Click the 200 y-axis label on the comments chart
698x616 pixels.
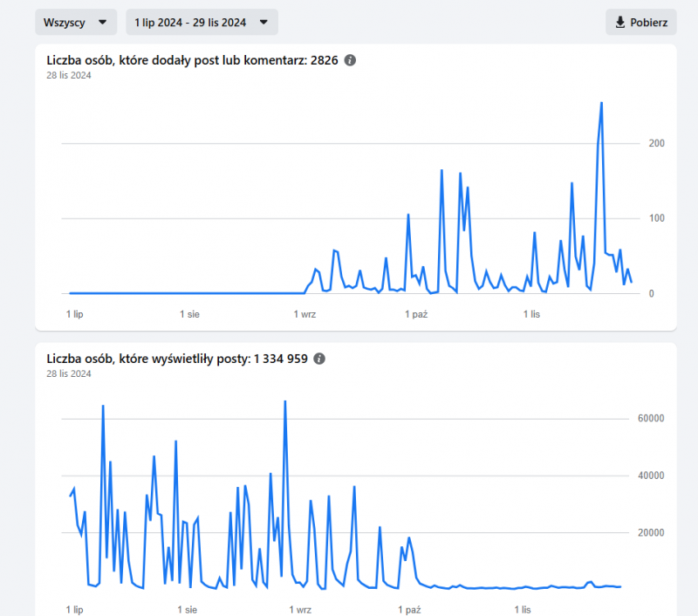tap(657, 143)
